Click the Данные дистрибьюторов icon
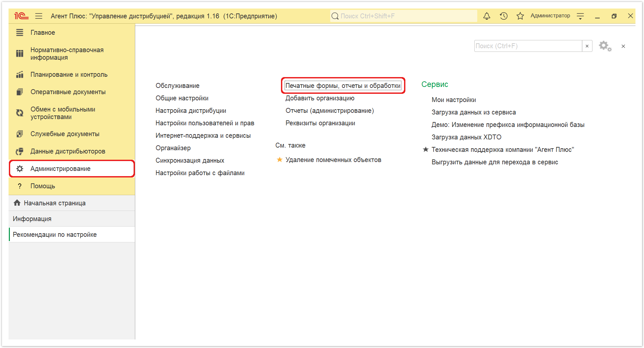Image resolution: width=644 pixels, height=348 pixels. pyautogui.click(x=20, y=151)
